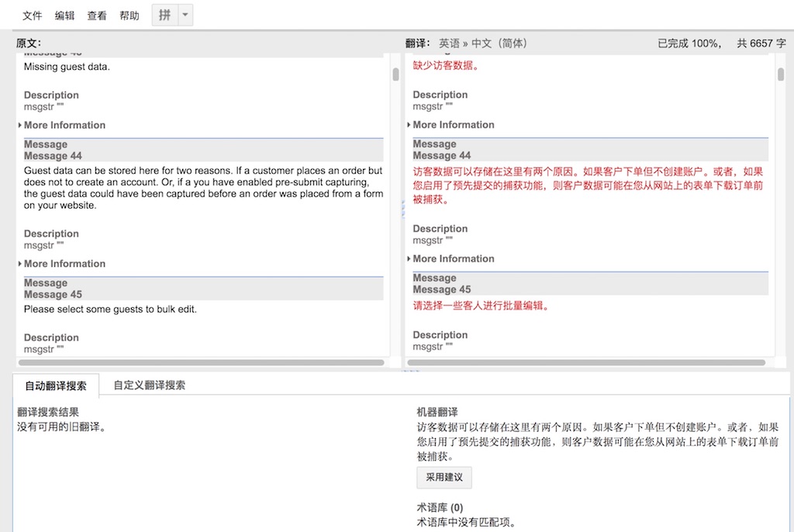Open the 查看 menu

tap(97, 16)
